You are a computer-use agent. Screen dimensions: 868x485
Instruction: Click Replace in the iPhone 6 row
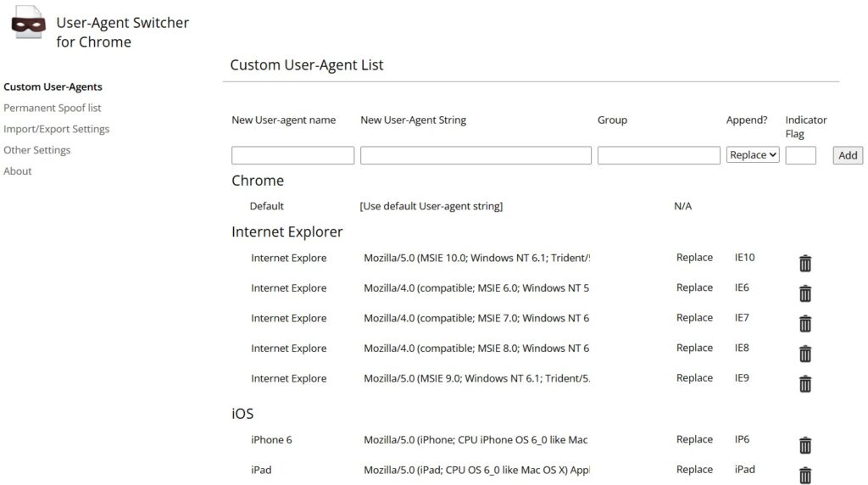694,439
